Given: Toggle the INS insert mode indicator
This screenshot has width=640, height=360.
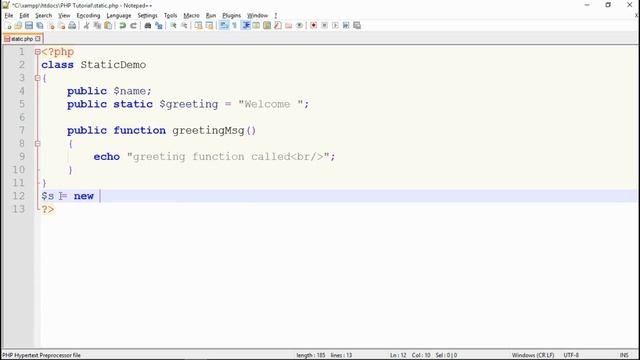Looking at the screenshot, I should 624,355.
